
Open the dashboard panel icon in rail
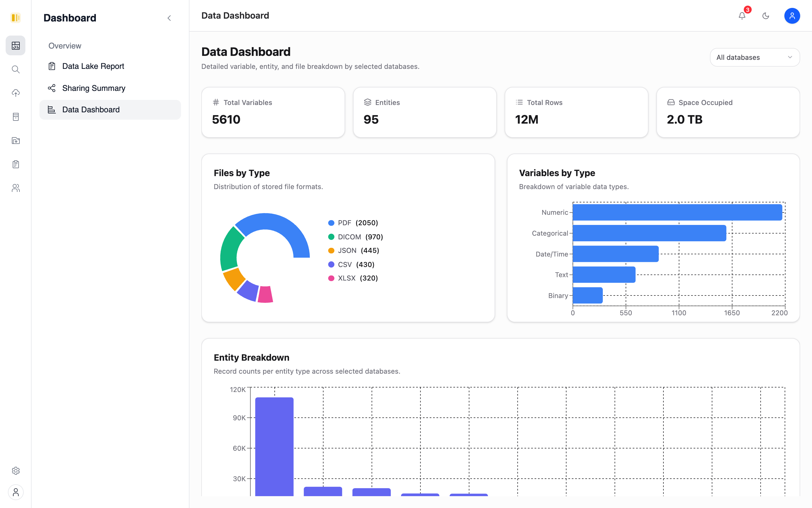click(16, 45)
